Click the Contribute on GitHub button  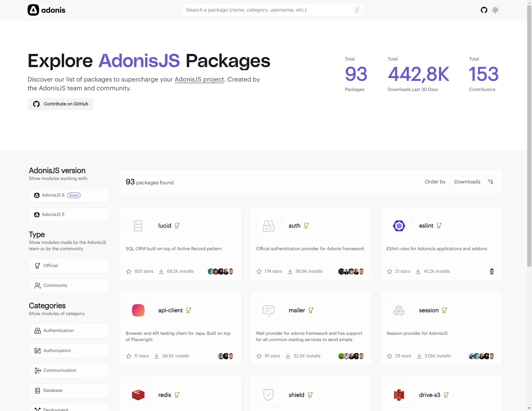tap(61, 104)
